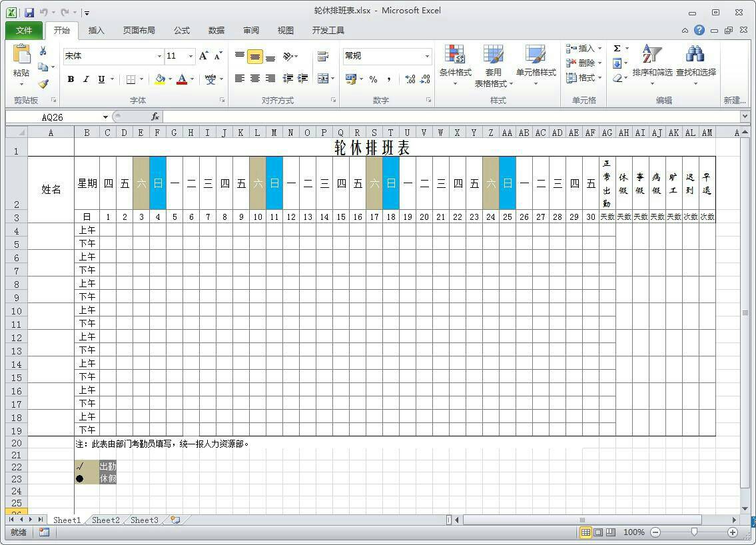Click the 文件 file button

tap(24, 30)
